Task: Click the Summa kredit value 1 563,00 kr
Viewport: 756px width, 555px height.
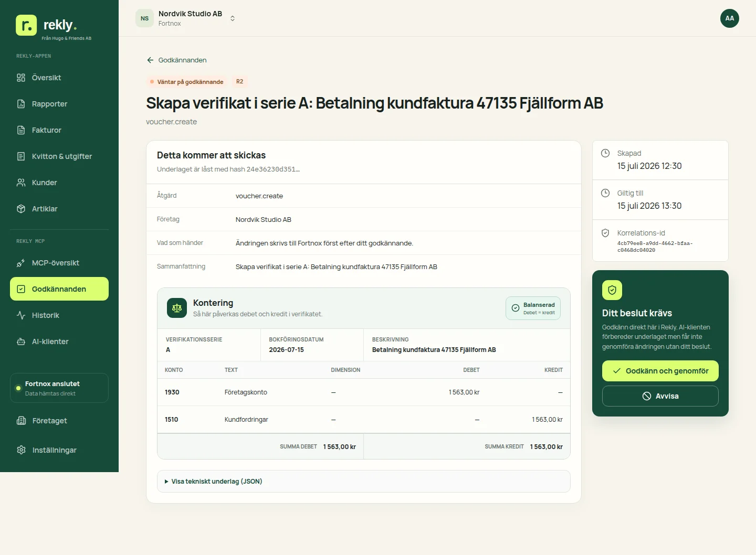Action: pos(547,447)
